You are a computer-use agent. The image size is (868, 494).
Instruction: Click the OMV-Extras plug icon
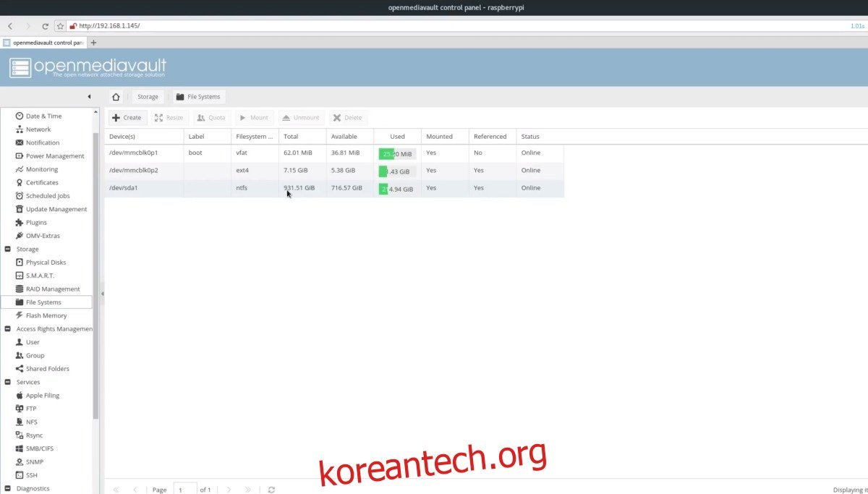20,236
